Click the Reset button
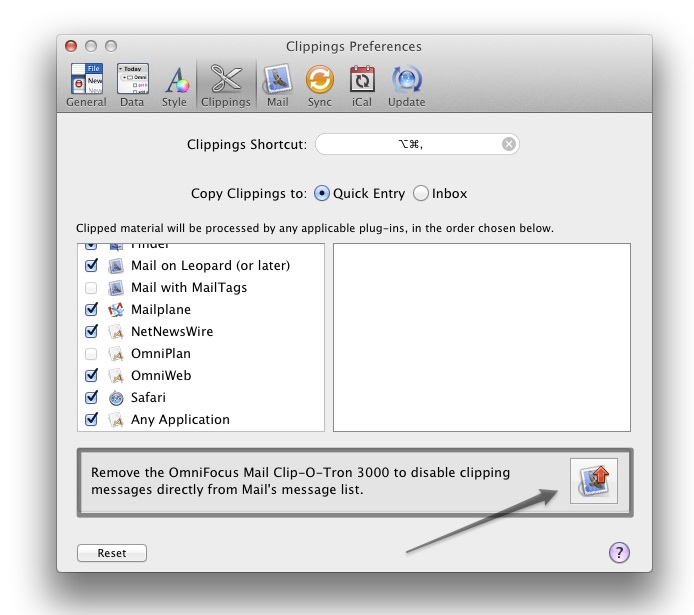Image resolution: width=694 pixels, height=615 pixels. (112, 553)
